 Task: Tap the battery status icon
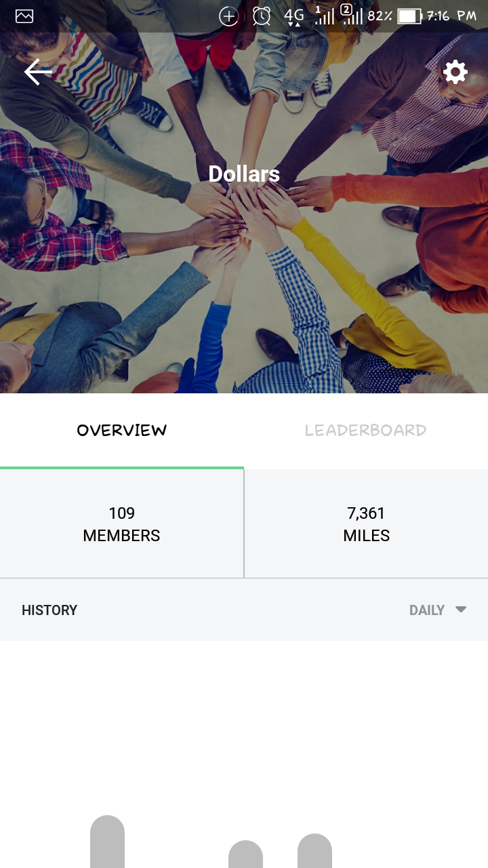(x=409, y=16)
